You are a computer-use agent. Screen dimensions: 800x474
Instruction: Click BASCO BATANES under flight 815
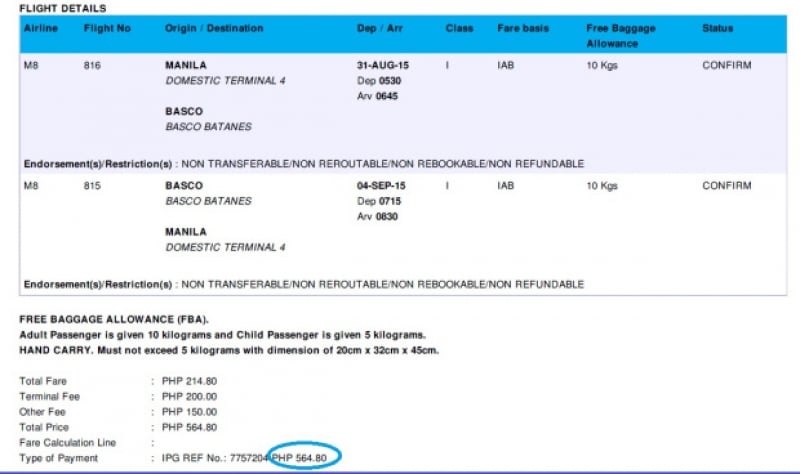208,201
